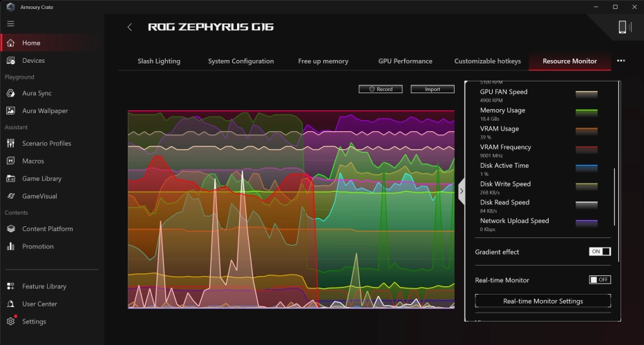Open Real-time Monitor Settings
Viewport: 644px width, 345px height.
(x=542, y=301)
